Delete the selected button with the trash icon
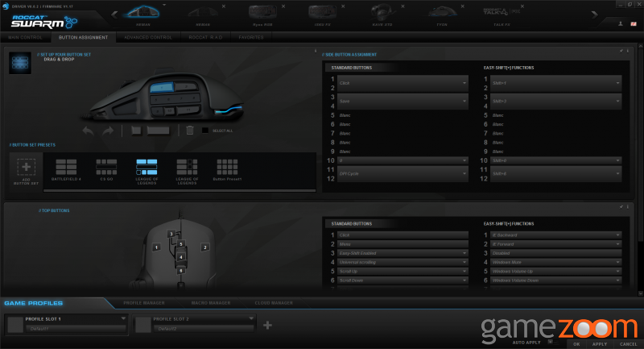The height and width of the screenshot is (349, 644). coord(190,131)
